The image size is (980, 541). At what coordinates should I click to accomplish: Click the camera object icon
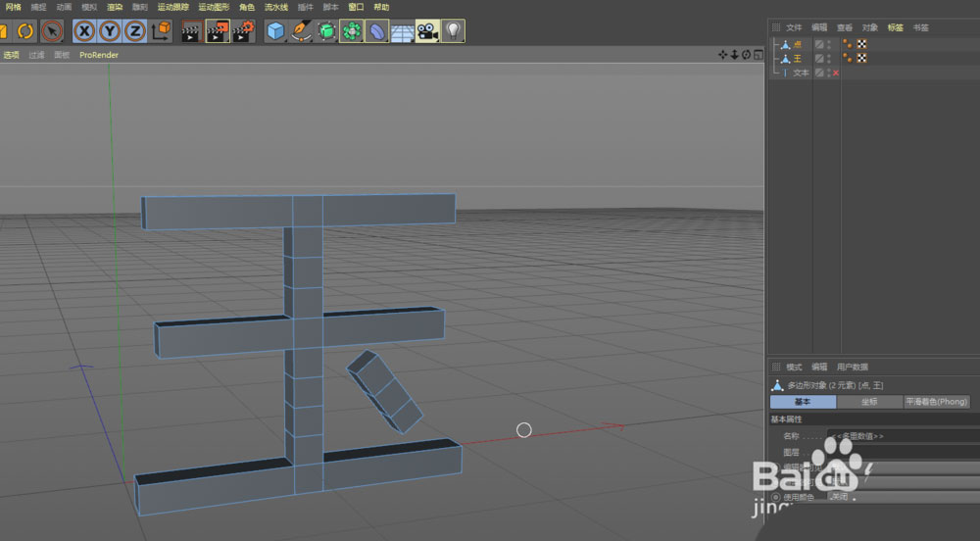[x=427, y=31]
